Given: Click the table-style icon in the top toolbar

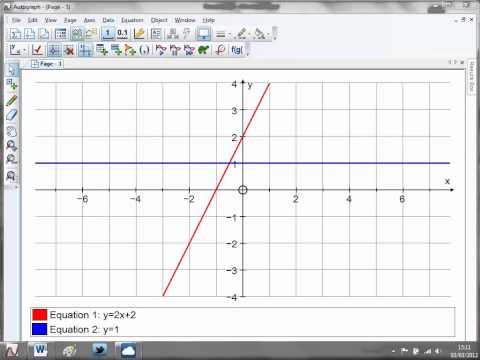Looking at the screenshot, I should pos(60,34).
